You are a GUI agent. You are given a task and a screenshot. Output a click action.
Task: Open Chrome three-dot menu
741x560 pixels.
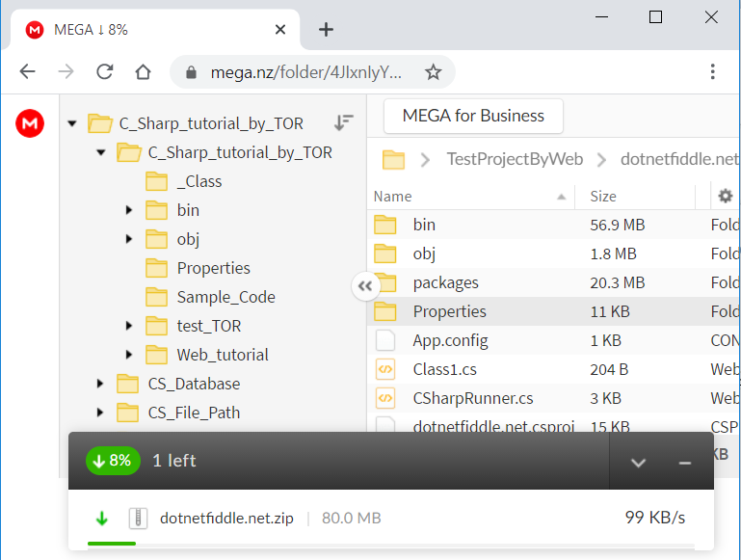[x=713, y=72]
